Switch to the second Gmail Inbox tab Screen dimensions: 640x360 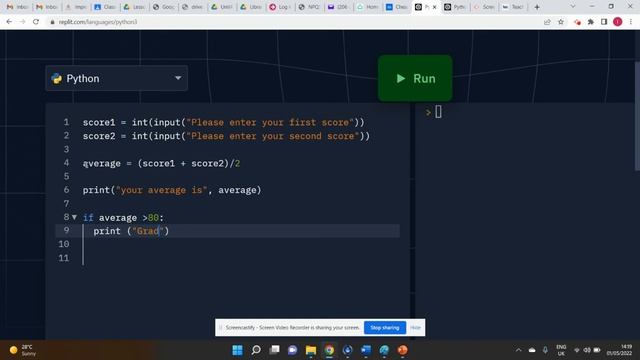click(47, 7)
